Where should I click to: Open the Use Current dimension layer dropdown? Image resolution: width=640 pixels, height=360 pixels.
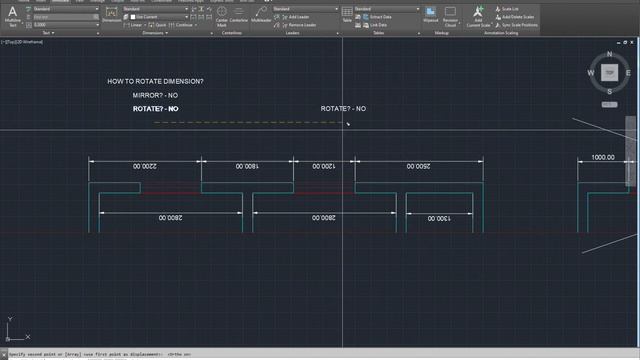(160, 17)
